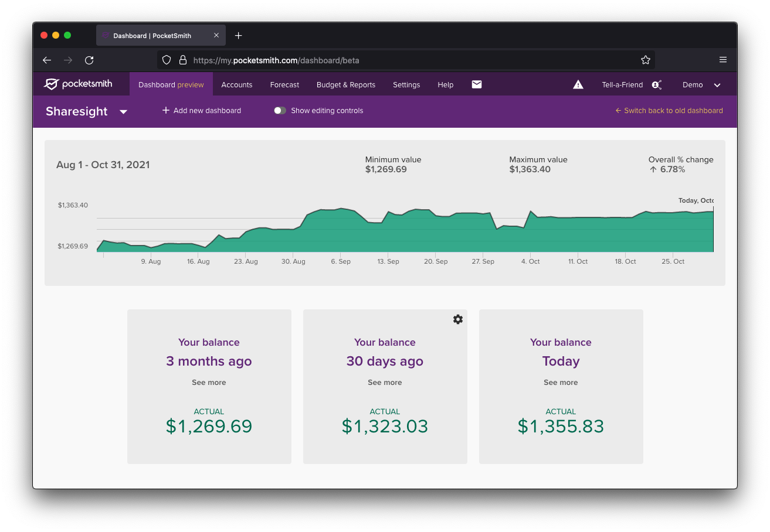Open the Forecast menu item
This screenshot has height=532, width=770.
coord(284,84)
